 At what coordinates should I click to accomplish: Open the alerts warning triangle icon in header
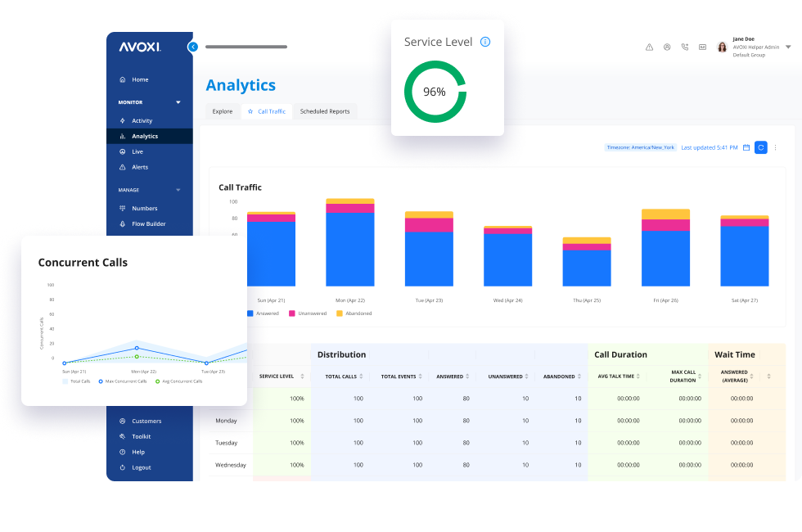tap(650, 47)
